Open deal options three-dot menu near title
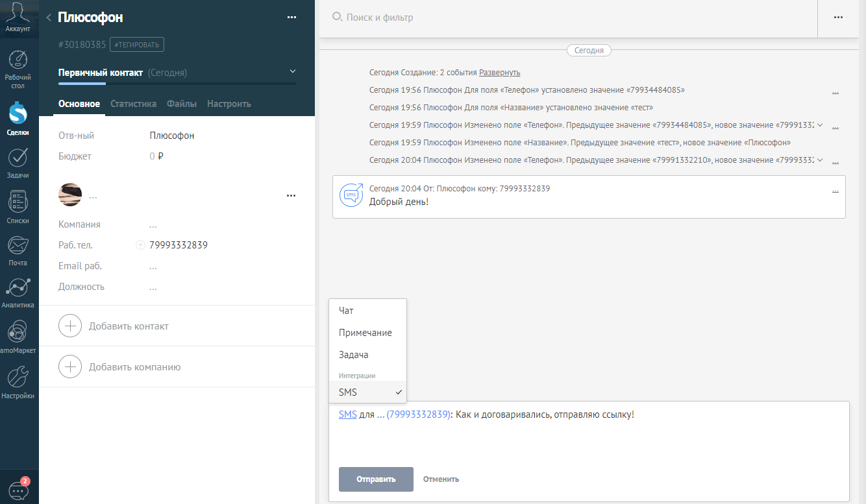This screenshot has height=504, width=866. 291,18
